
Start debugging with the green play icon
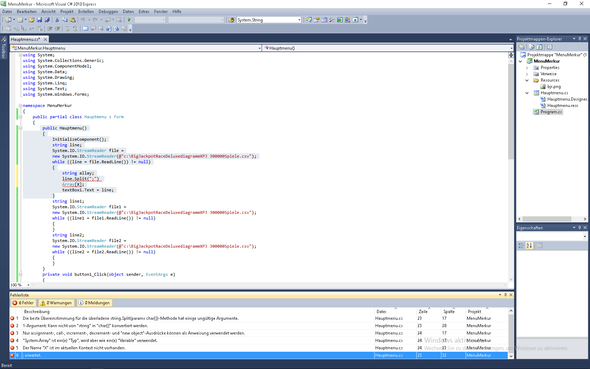(x=129, y=20)
